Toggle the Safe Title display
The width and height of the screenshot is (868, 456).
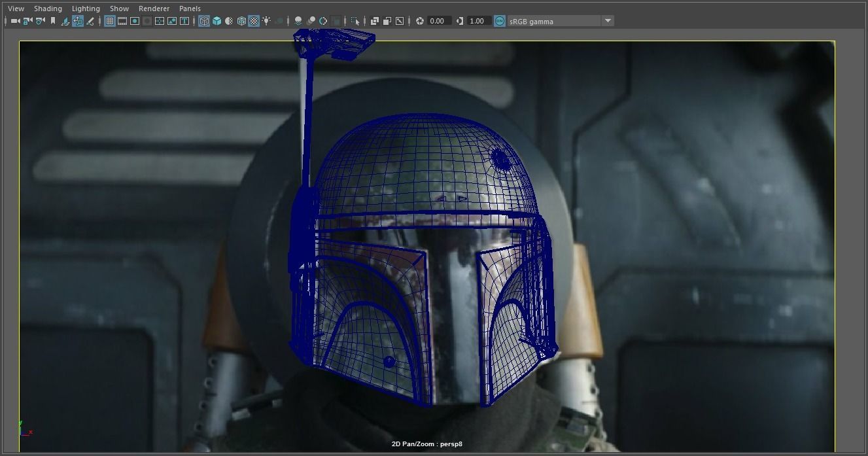[x=184, y=21]
